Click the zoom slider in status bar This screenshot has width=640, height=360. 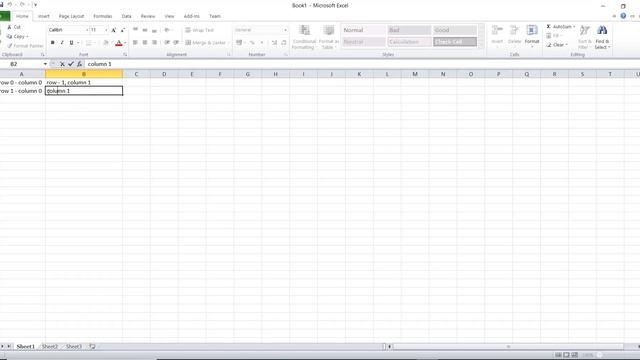pyautogui.click(x=599, y=355)
